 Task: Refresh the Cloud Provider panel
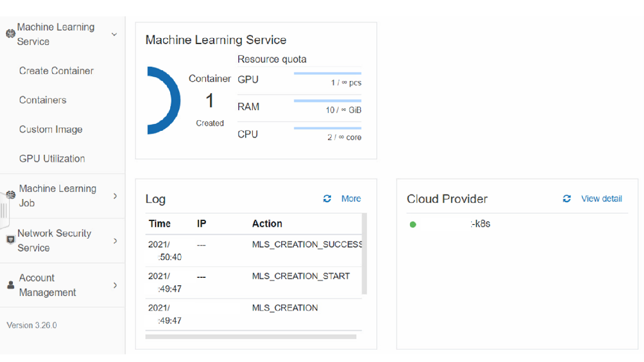point(567,199)
